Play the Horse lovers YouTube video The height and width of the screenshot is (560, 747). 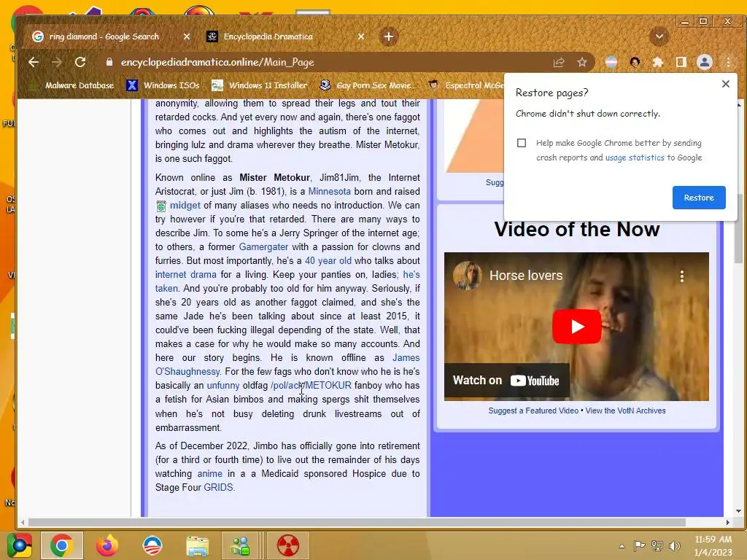576,327
